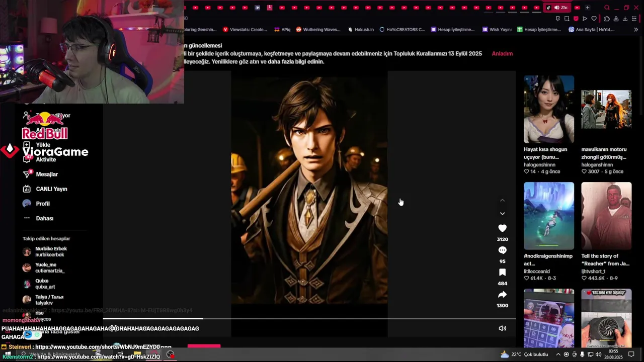Switch to the tab with L favicon

pyautogui.click(x=270, y=8)
